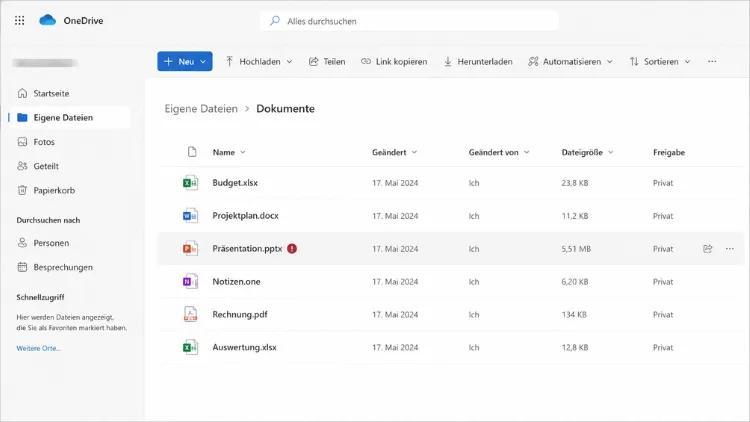Click the 'Neu' button

coord(185,61)
